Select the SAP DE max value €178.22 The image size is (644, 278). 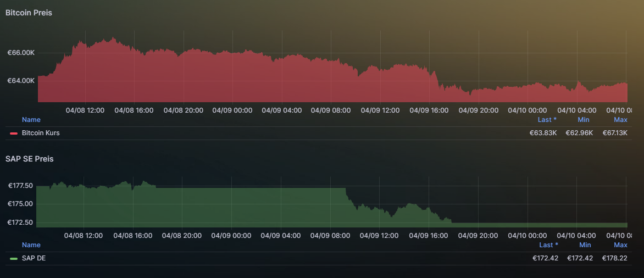(615, 258)
